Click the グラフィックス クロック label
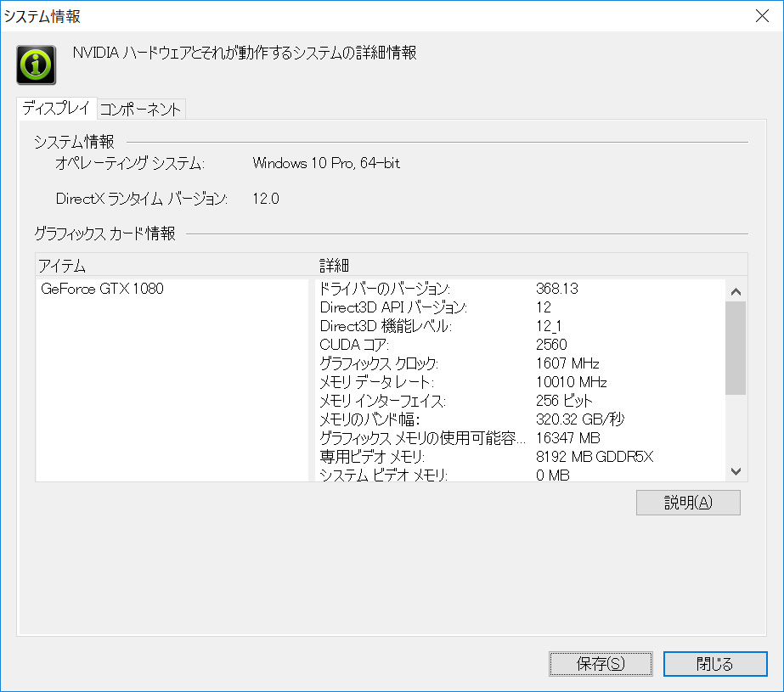 click(x=379, y=363)
